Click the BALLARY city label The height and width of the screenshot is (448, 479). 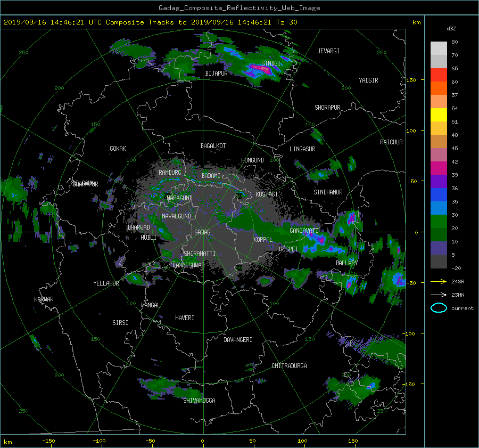[346, 263]
